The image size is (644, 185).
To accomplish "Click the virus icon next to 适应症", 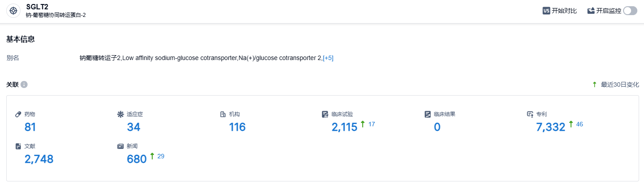I will 120,114.
